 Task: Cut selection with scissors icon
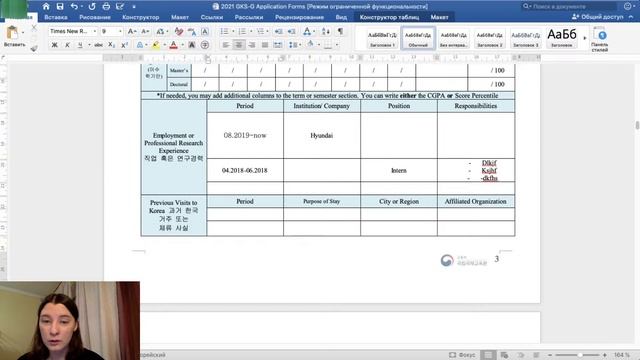tap(34, 28)
